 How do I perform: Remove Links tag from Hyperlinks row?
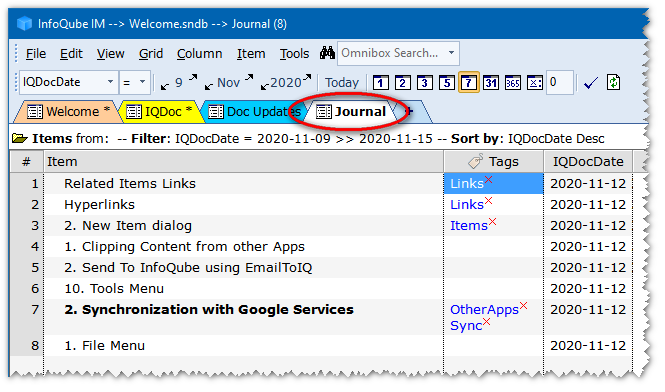point(489,200)
